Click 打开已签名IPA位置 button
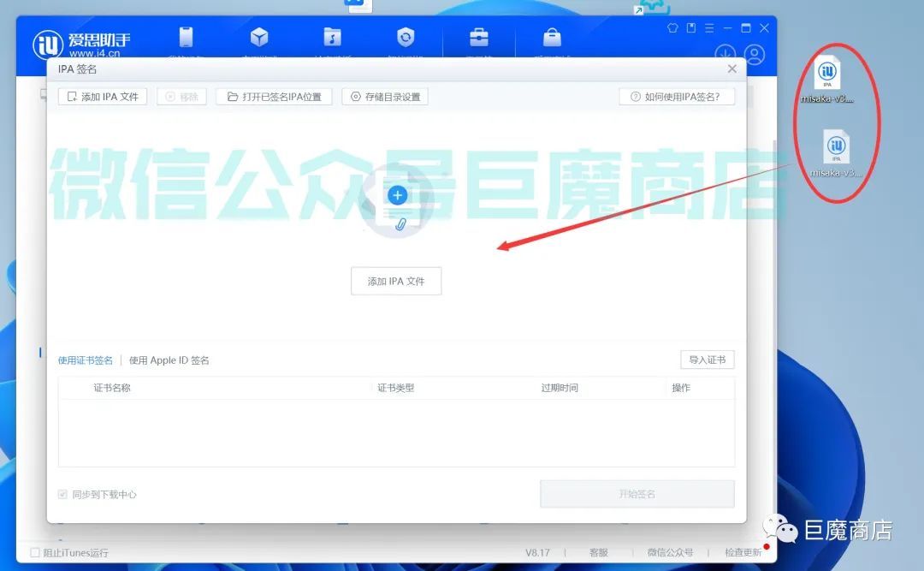The width and height of the screenshot is (924, 571). [274, 96]
